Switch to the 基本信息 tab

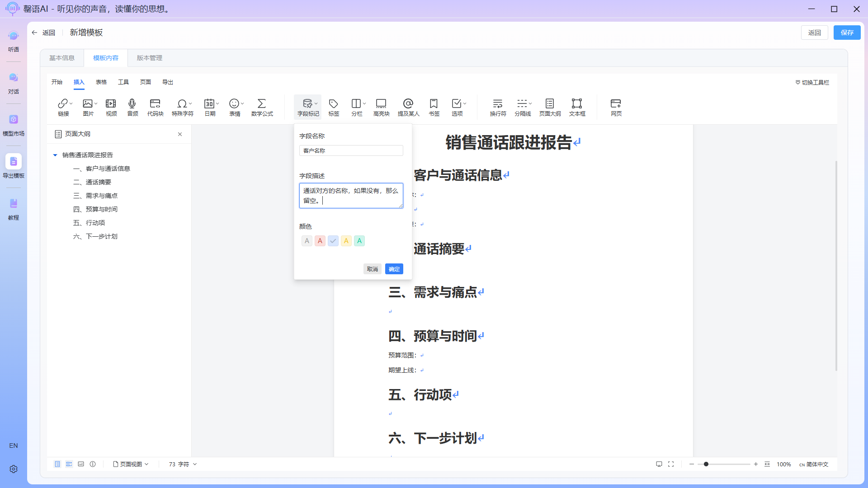tap(62, 58)
